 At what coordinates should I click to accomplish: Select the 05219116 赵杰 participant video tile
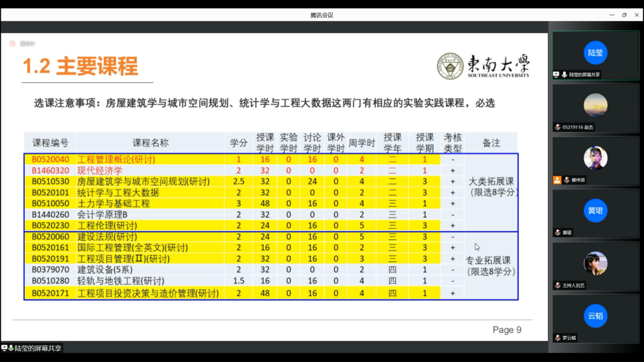(596, 108)
